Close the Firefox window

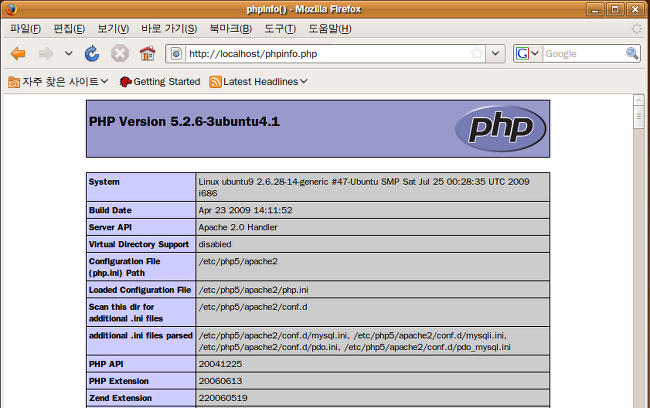point(635,9)
